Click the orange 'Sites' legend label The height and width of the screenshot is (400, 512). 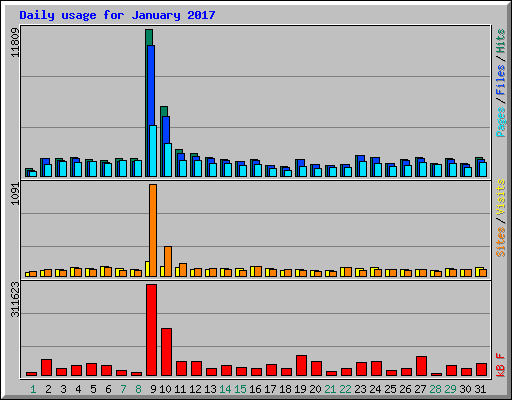click(x=501, y=241)
